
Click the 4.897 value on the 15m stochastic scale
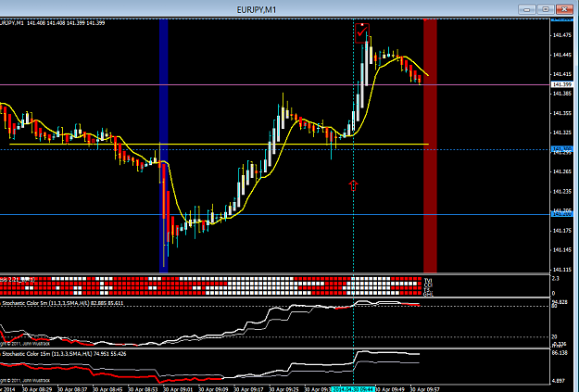(x=559, y=381)
